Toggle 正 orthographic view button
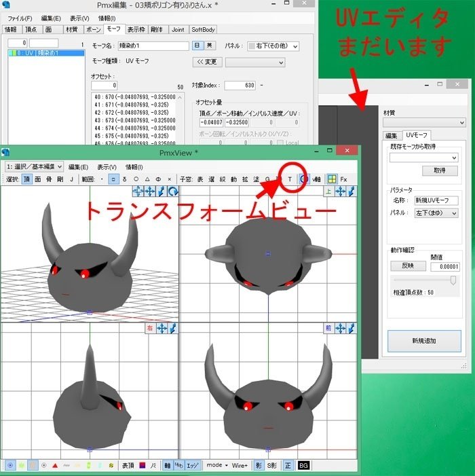Viewport: 475px width, 476px height. pos(288,465)
